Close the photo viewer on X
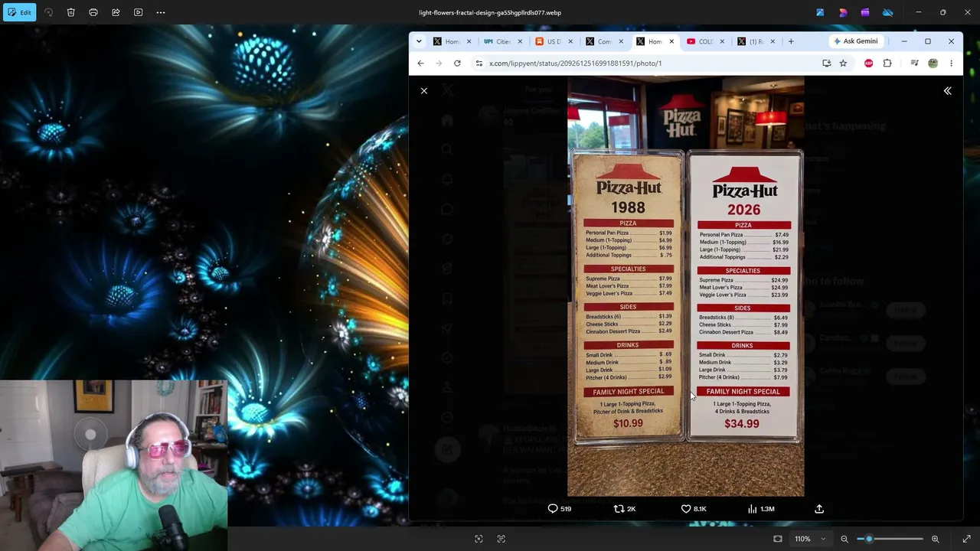This screenshot has width=980, height=551. [423, 91]
